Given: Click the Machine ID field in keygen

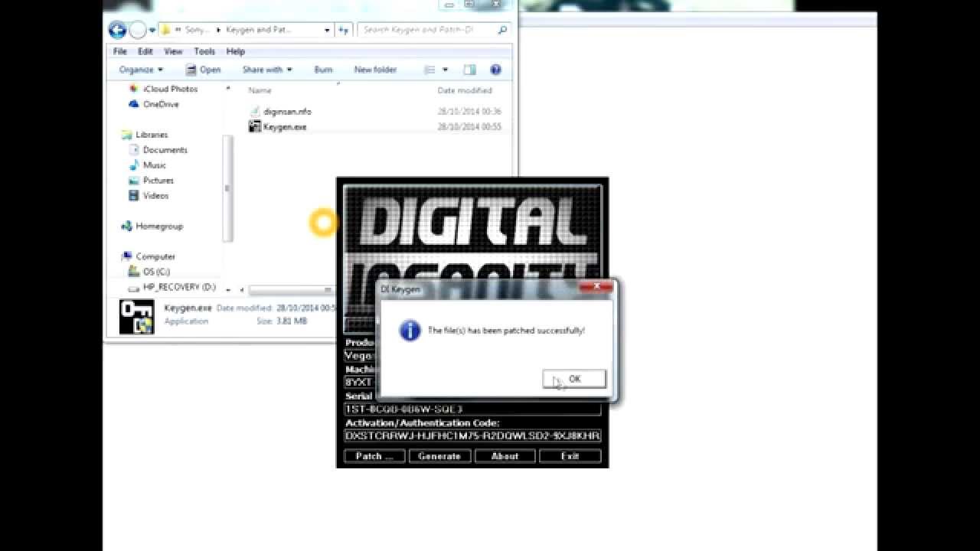Looking at the screenshot, I should 360,382.
